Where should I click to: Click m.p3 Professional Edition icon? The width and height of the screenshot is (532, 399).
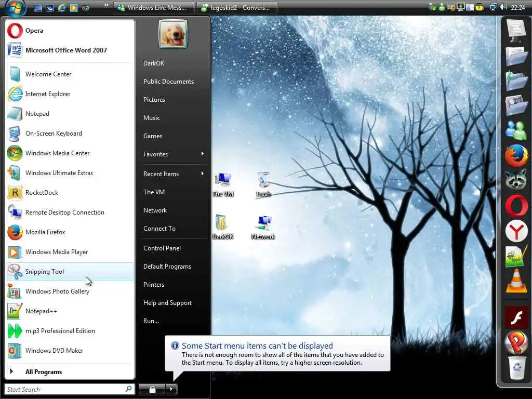coord(15,331)
